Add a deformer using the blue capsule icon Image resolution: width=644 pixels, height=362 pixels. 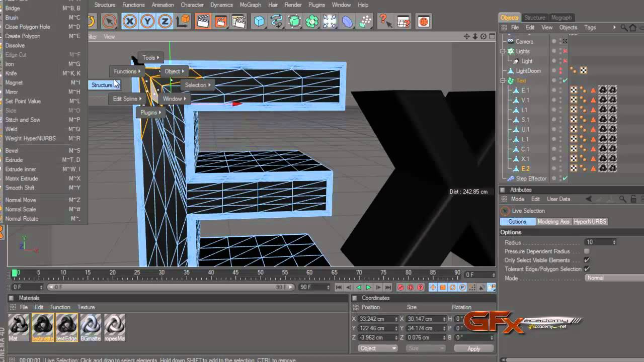tap(348, 21)
